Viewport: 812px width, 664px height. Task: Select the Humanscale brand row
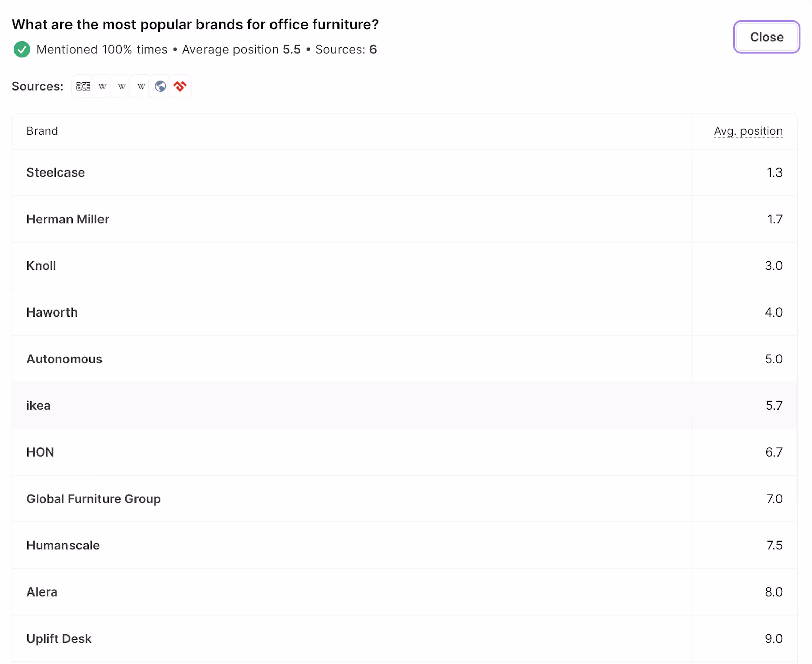click(404, 546)
